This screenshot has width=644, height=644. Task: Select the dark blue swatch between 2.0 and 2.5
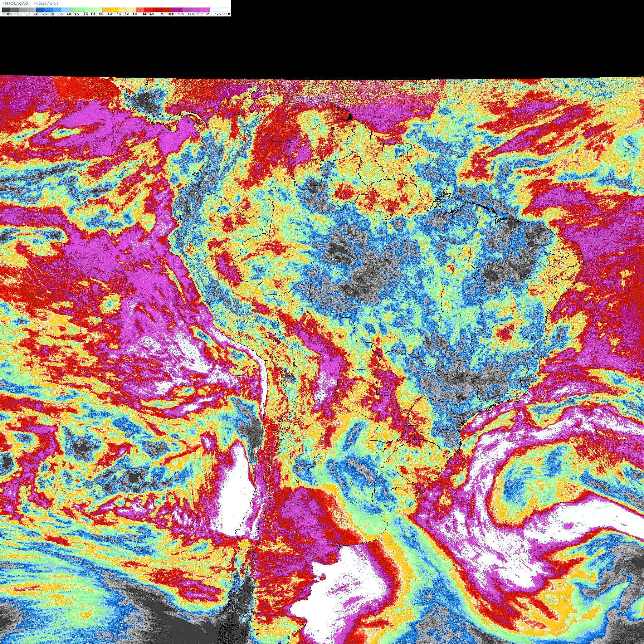point(40,10)
